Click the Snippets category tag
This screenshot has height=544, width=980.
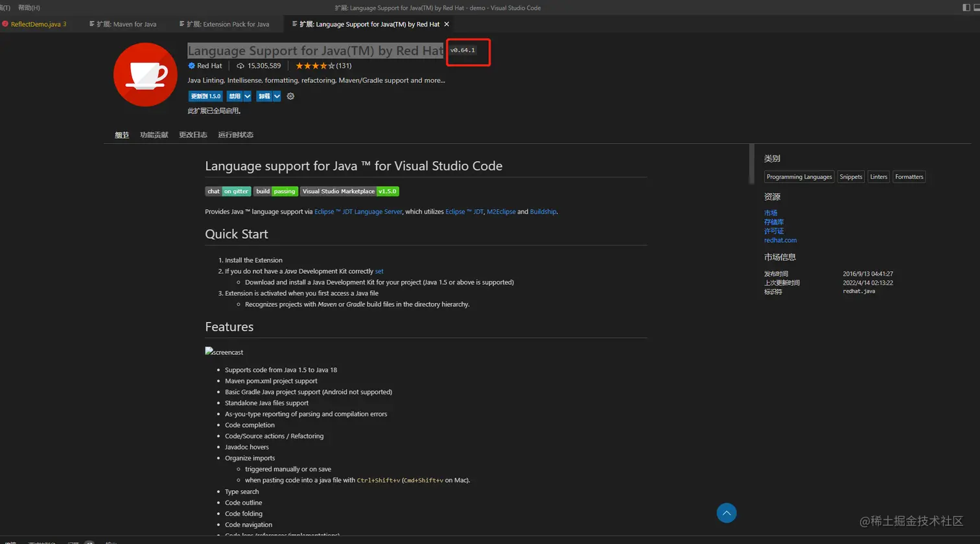tap(850, 177)
